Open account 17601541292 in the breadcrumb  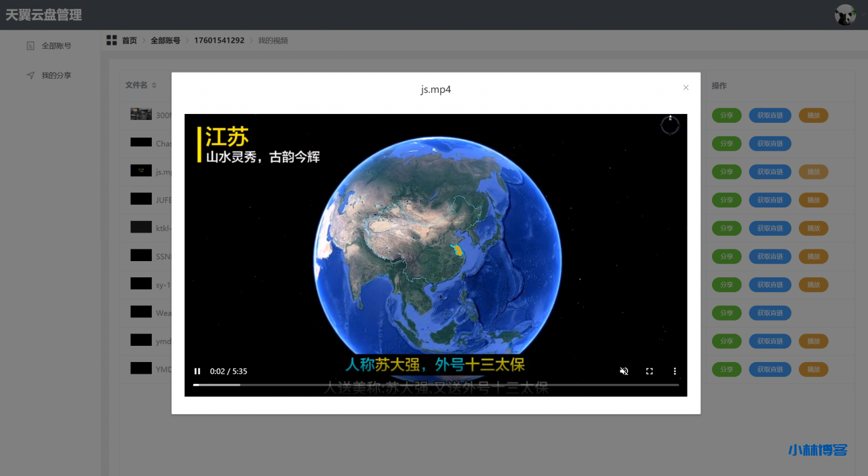pos(219,41)
